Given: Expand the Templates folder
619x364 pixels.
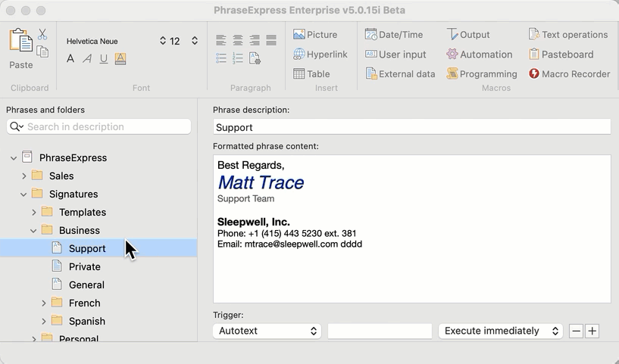Looking at the screenshot, I should click(x=33, y=213).
